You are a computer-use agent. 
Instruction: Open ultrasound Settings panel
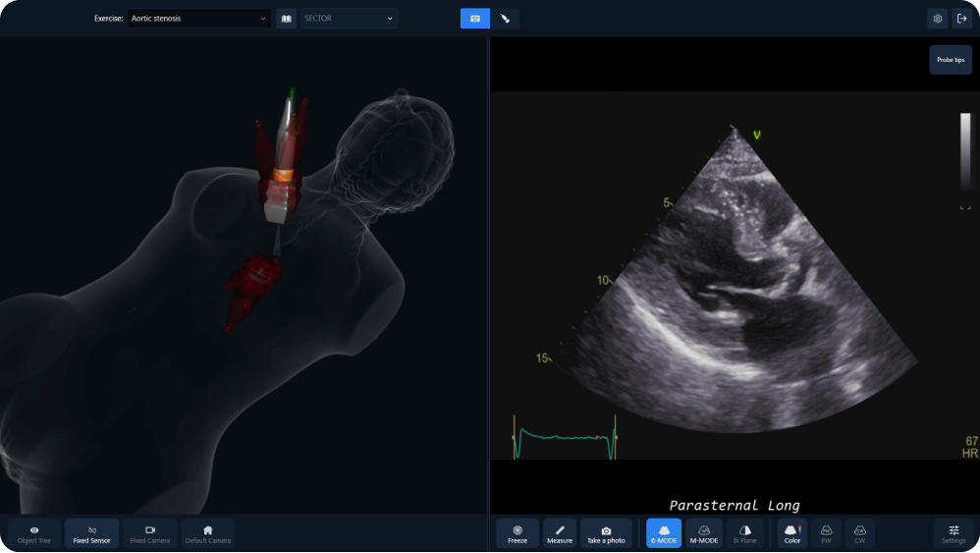pyautogui.click(x=953, y=533)
